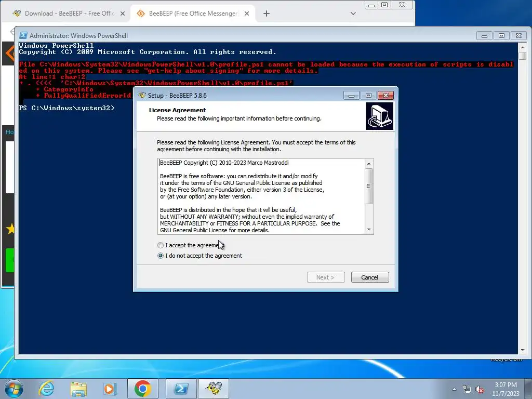
Task: Minimize the Administrator PowerShell window
Action: (x=484, y=36)
